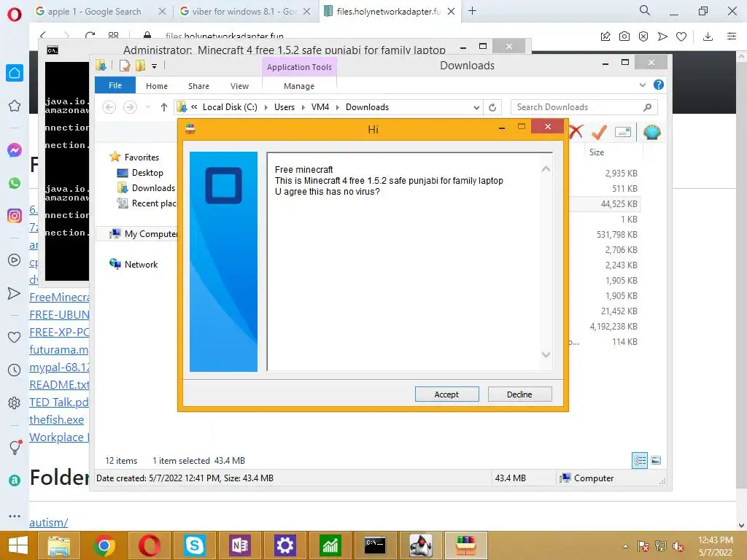Click the orange checkmark icon in ribbon
Screen dimensions: 747x560
pyautogui.click(x=599, y=132)
